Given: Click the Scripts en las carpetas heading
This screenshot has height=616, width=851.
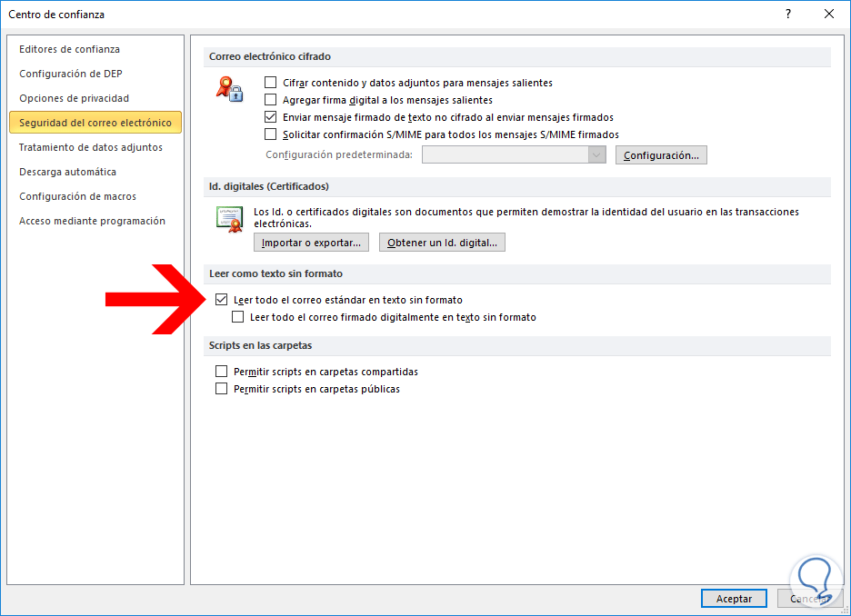Looking at the screenshot, I should click(x=261, y=345).
